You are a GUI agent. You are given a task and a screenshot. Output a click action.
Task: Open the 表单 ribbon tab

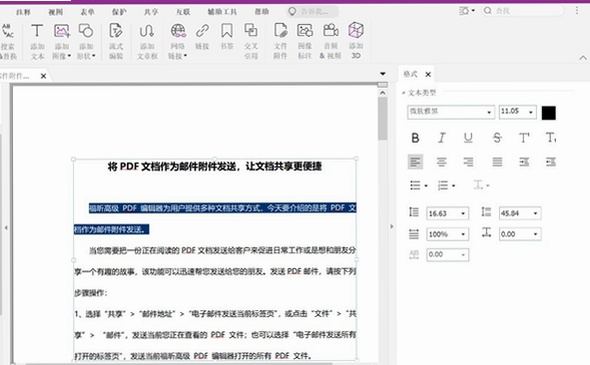point(87,12)
